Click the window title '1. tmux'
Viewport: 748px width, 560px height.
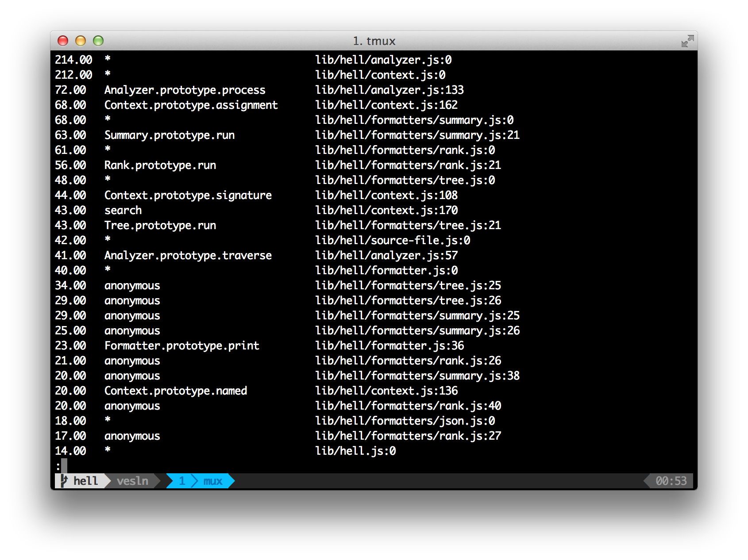click(374, 41)
